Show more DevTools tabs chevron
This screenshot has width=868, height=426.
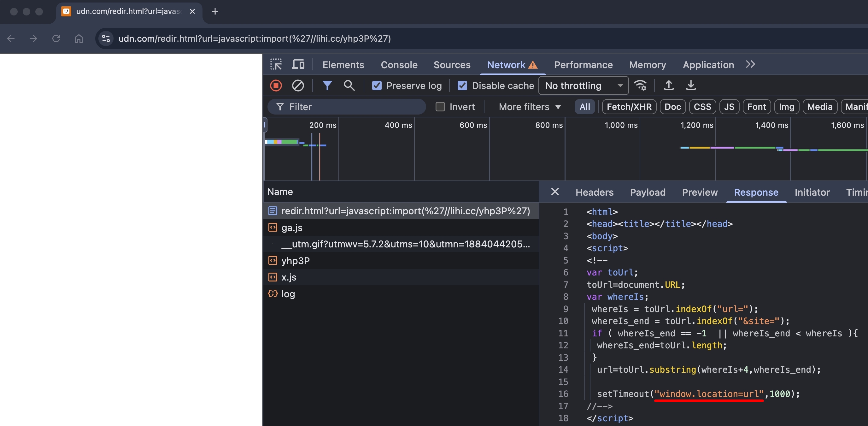(x=750, y=64)
